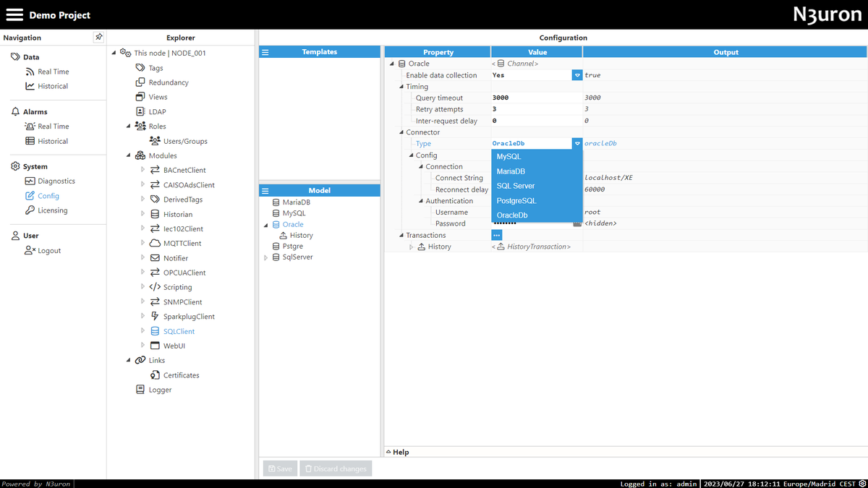Screen dimensions: 868x488
Task: Click the Redundancy icon in Explorer
Action: (x=140, y=82)
